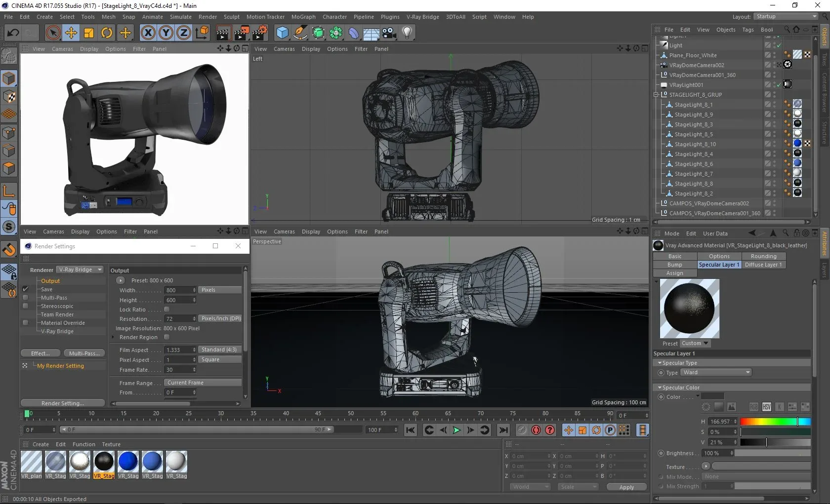Enable the Material Override checkbox
This screenshot has height=504, width=830.
[x=25, y=323]
